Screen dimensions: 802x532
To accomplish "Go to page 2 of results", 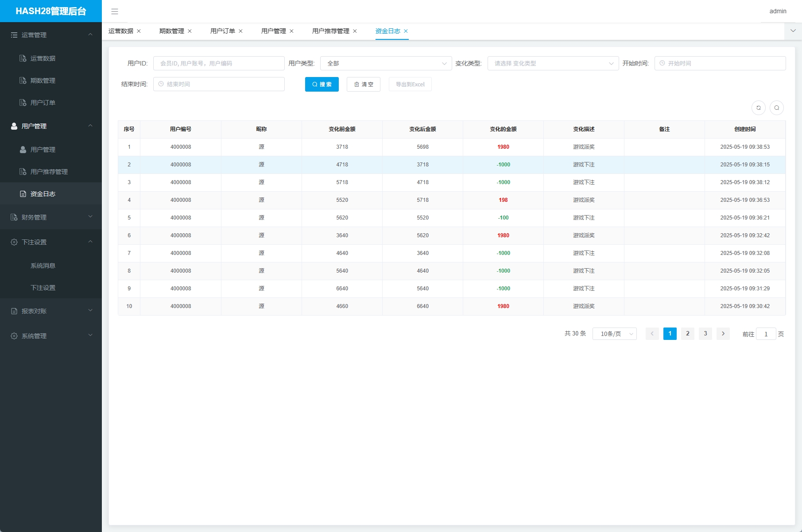I will coord(687,334).
